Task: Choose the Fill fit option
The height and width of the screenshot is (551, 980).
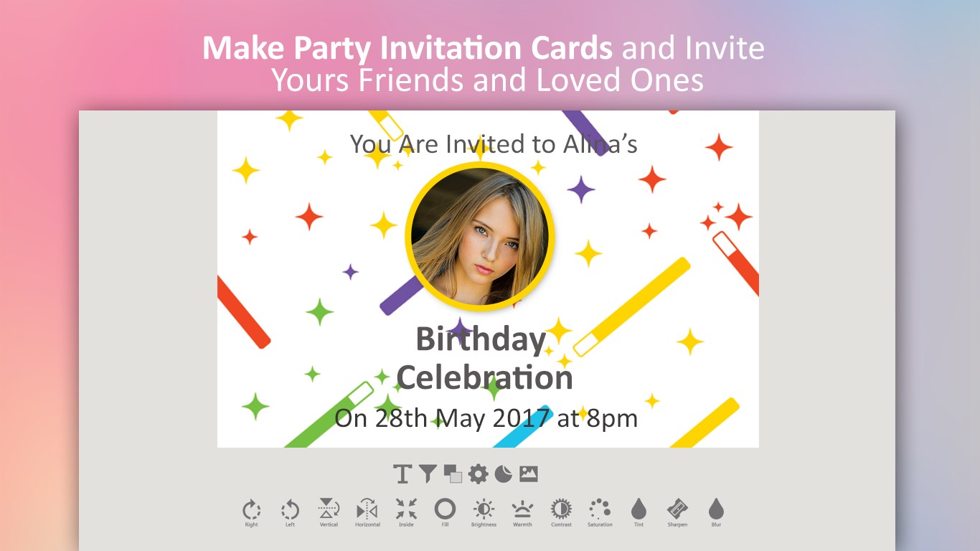Action: click(x=445, y=514)
